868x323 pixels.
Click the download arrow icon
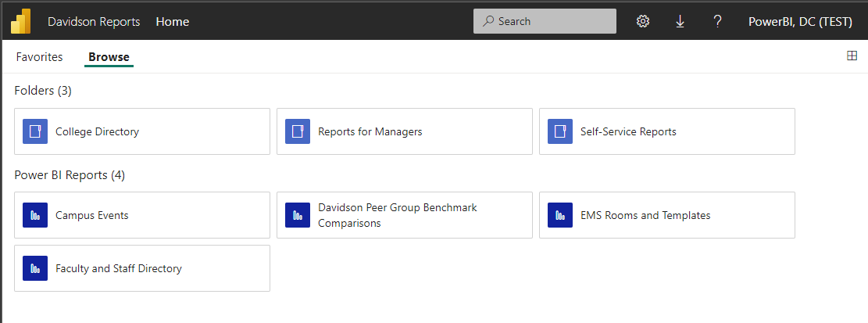coord(680,22)
